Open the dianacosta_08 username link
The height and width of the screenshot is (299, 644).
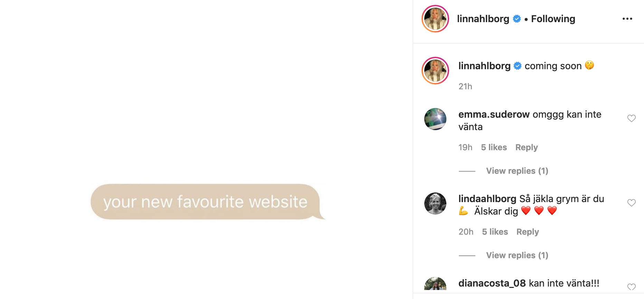[492, 283]
